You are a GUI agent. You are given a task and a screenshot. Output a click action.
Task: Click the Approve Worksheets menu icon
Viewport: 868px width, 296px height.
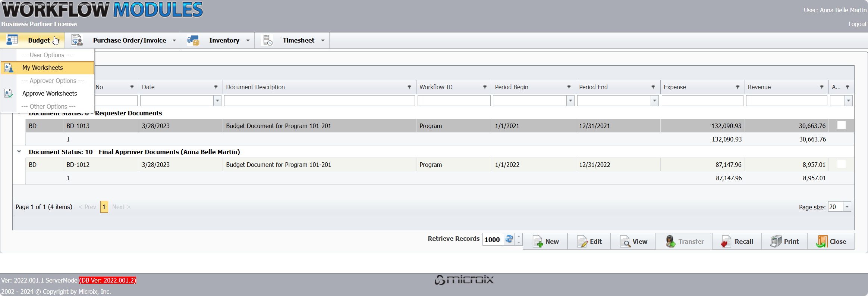tap(8, 93)
